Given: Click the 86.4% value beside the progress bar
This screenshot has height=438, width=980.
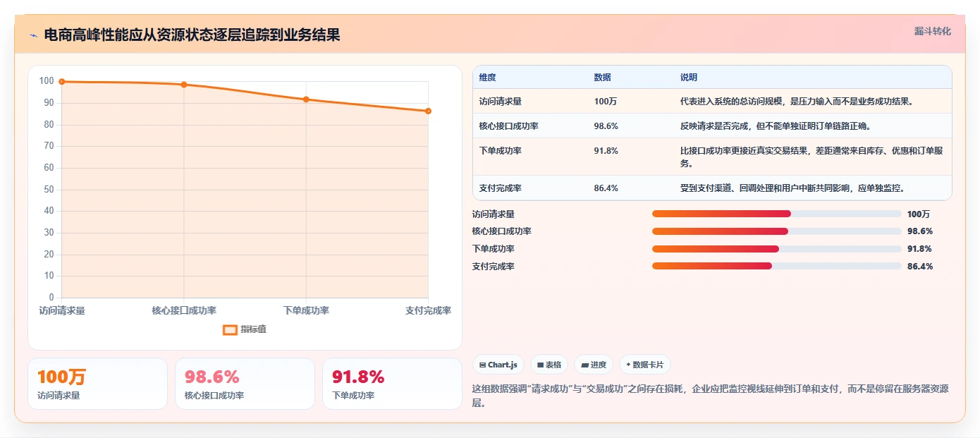Looking at the screenshot, I should 920,267.
